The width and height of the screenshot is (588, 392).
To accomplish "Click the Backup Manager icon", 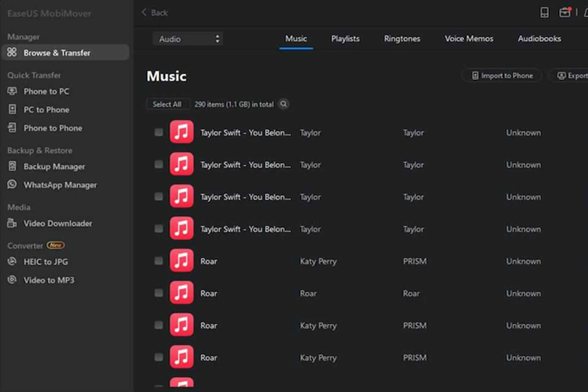I will tap(12, 166).
